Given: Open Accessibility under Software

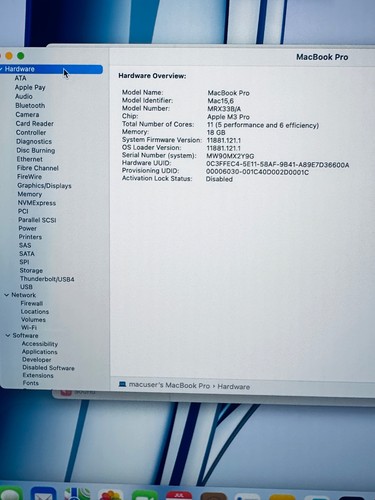Looking at the screenshot, I should pos(40,344).
